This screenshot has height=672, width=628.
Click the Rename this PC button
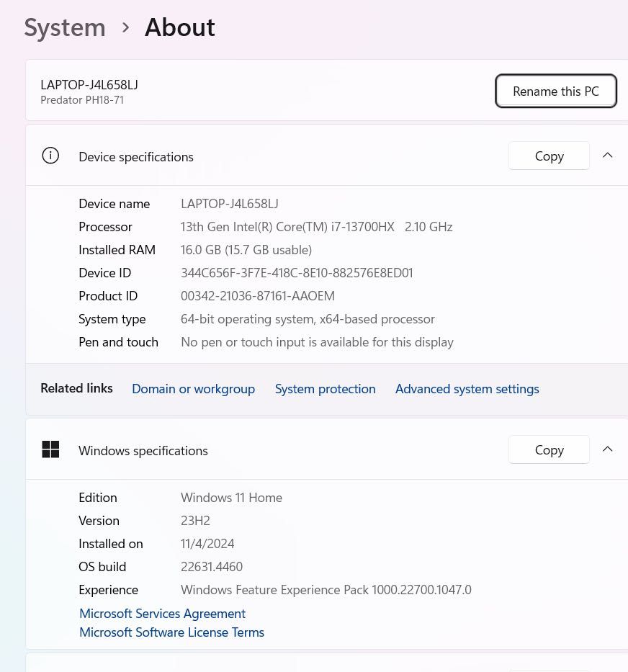[555, 91]
